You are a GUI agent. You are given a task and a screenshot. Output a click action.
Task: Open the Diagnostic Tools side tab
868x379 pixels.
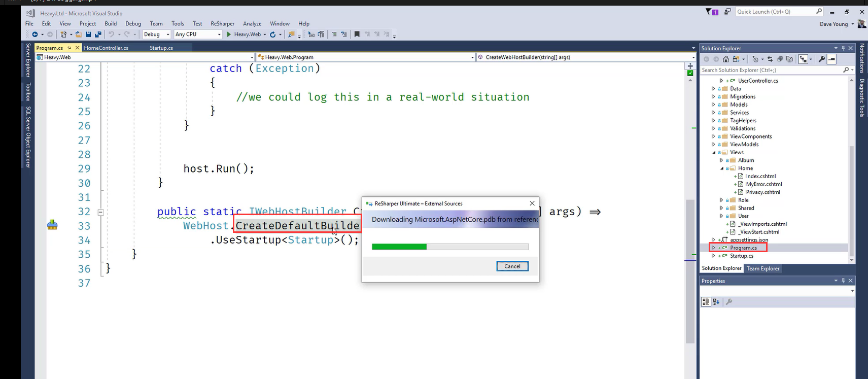(862, 98)
